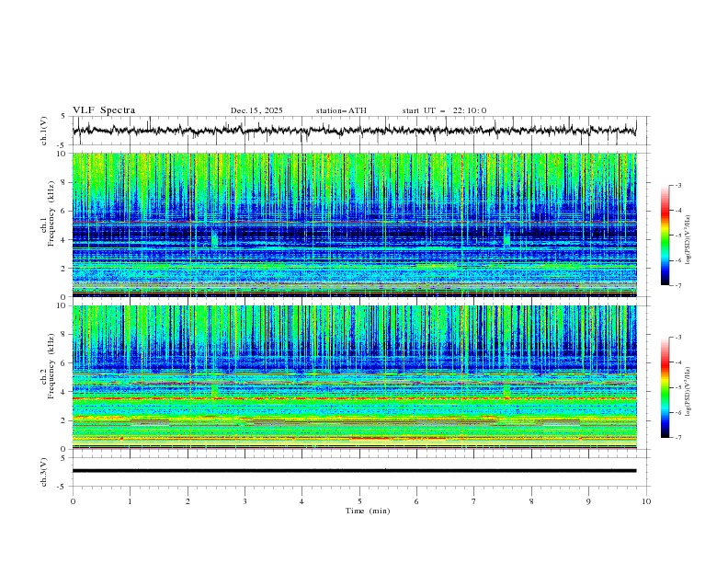Click the time axis tick label '5'
The width and height of the screenshot is (728, 563).
[359, 501]
